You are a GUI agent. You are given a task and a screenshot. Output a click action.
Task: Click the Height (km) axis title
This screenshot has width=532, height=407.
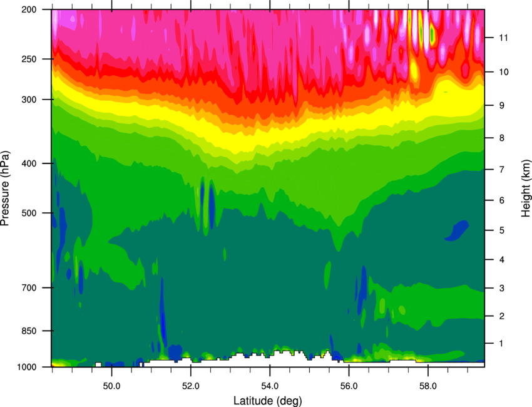tap(526, 188)
